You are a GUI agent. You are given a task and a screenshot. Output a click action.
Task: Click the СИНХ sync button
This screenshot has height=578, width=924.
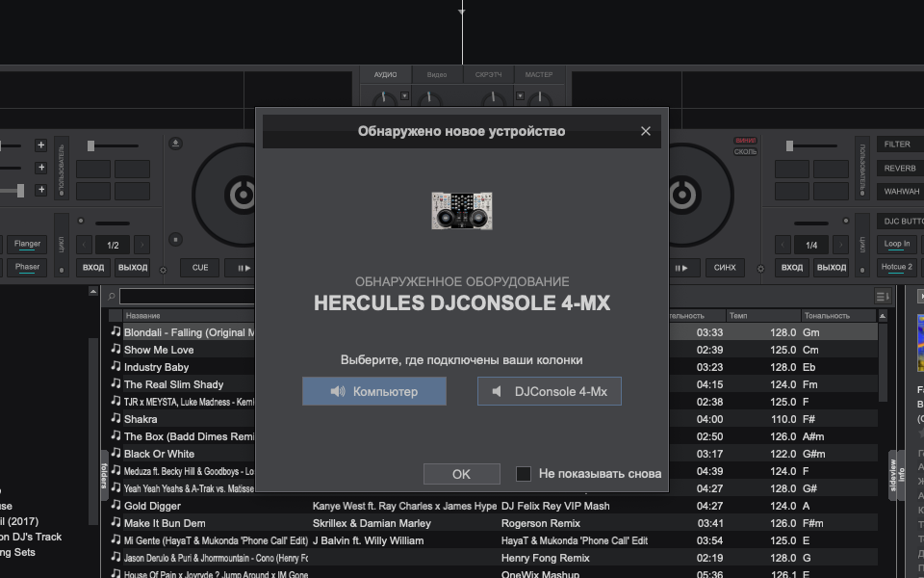click(x=724, y=268)
